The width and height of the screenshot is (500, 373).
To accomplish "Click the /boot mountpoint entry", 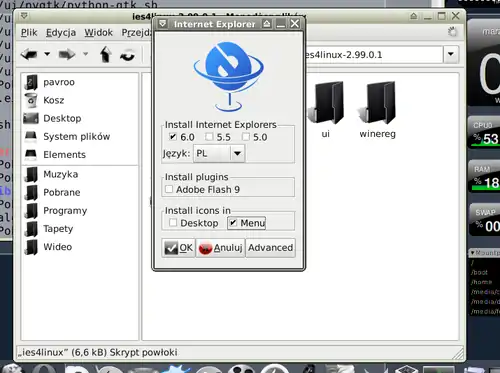I will coord(479,272).
